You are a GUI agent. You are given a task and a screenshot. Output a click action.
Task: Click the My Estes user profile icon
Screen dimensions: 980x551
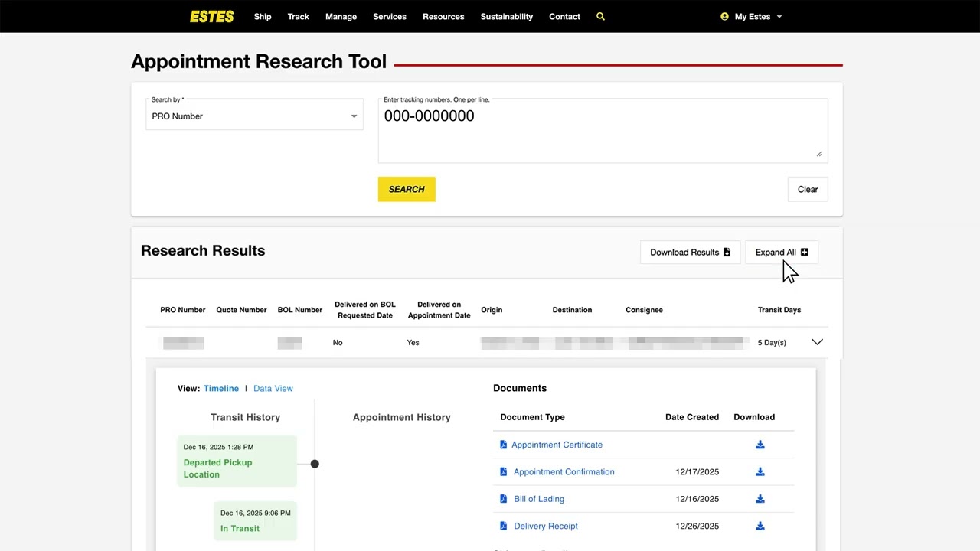coord(724,16)
